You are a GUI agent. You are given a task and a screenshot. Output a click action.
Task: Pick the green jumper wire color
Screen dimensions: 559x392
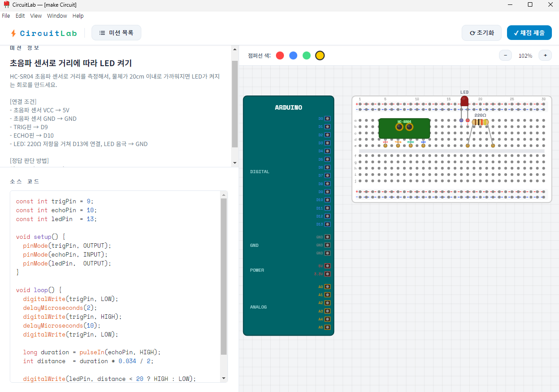pyautogui.click(x=307, y=55)
